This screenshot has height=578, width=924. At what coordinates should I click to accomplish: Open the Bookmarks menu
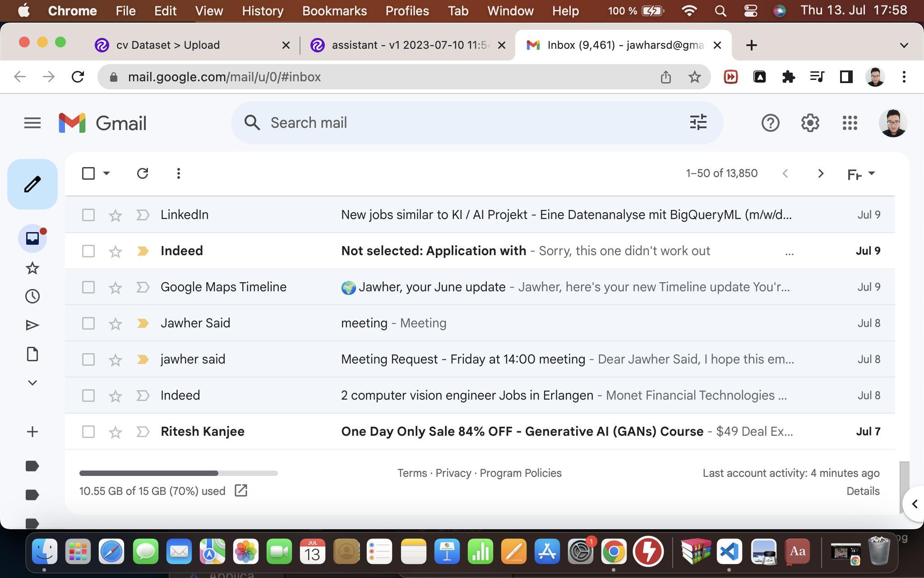[x=334, y=10]
